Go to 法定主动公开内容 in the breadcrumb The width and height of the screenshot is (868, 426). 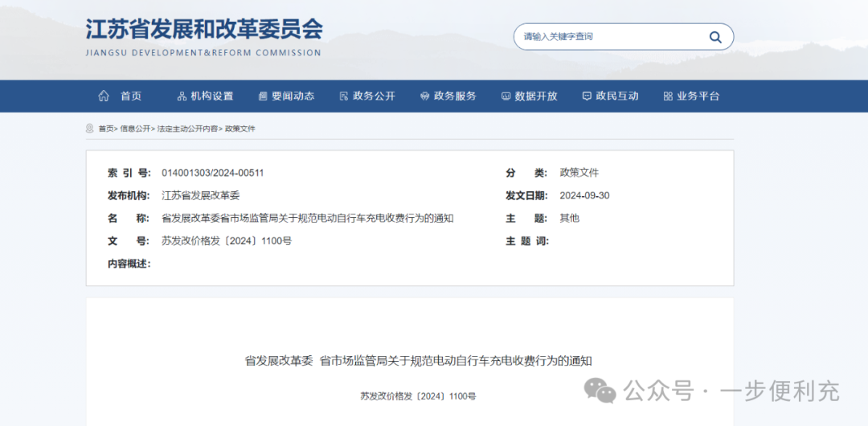coord(187,129)
